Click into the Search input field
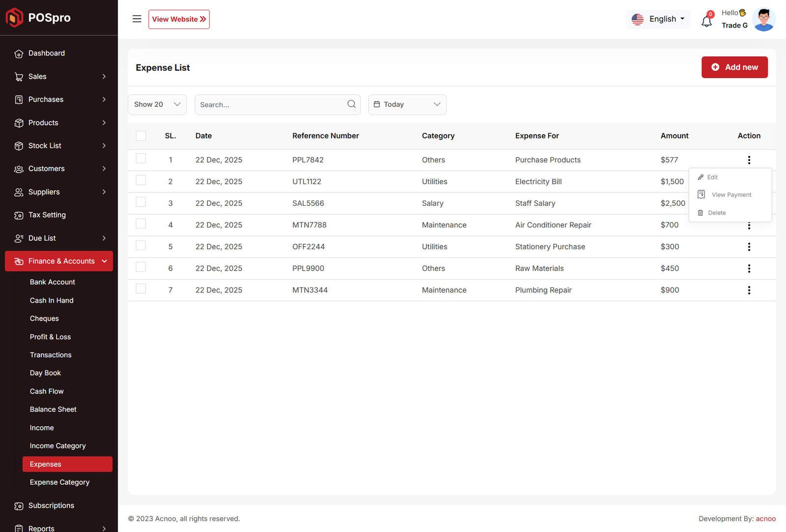This screenshot has height=532, width=786. click(x=270, y=105)
